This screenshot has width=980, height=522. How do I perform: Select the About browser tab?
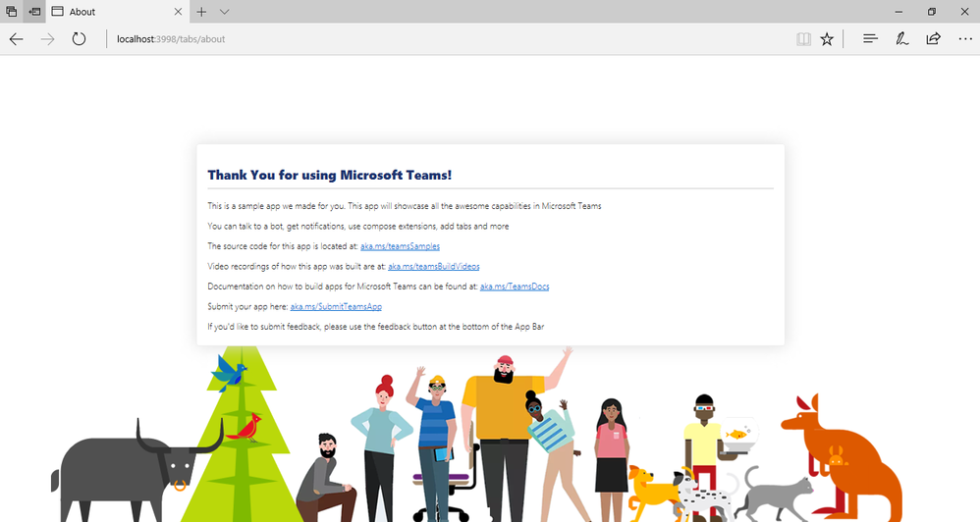117,11
